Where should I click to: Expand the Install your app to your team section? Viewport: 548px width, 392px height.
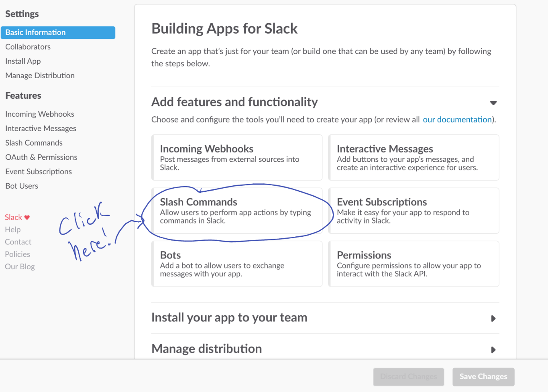click(493, 319)
